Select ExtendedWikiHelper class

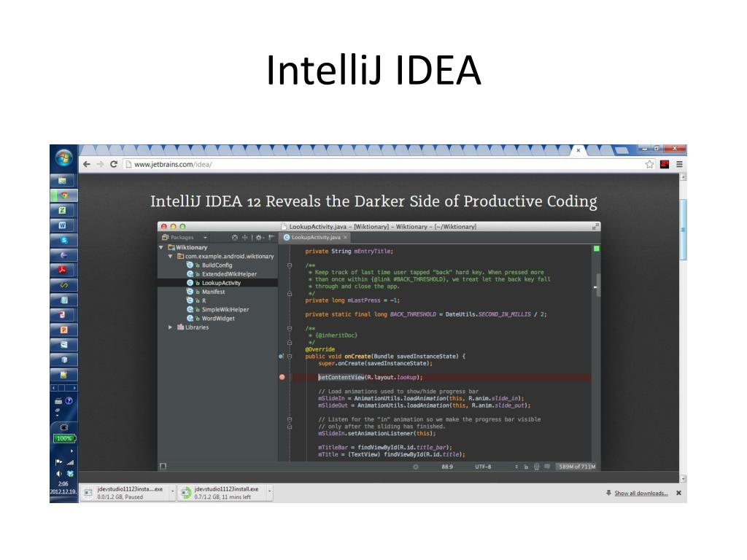click(229, 274)
